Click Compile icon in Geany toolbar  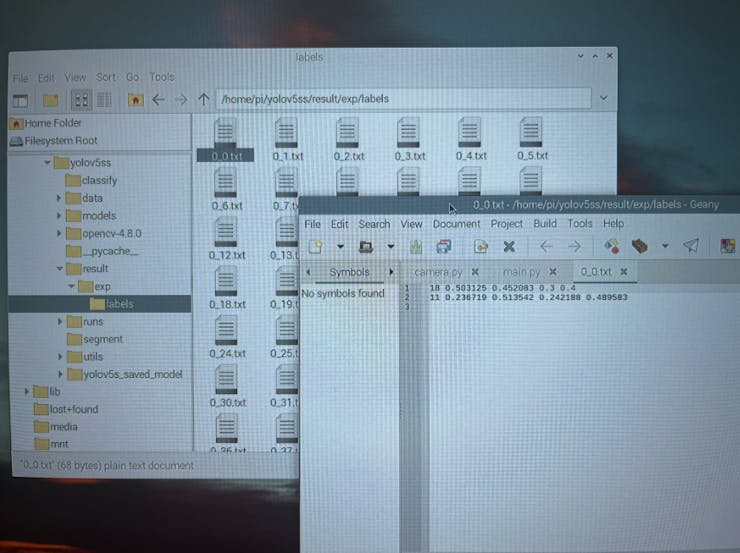coord(612,246)
